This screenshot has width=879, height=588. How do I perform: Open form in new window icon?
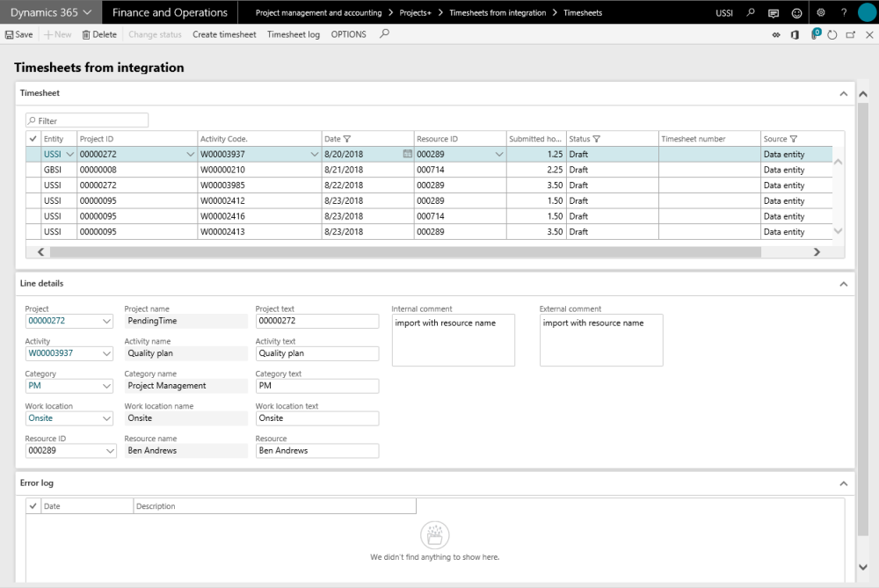point(851,35)
